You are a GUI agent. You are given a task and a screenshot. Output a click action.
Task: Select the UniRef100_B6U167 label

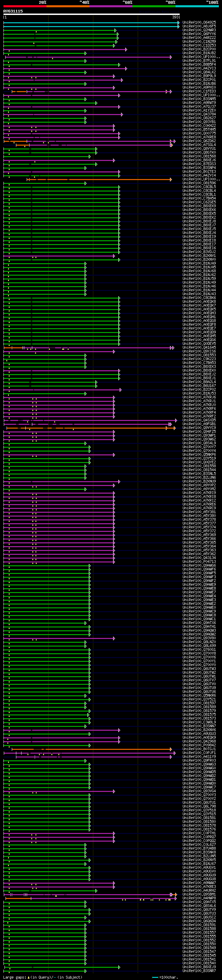pos(199,386)
